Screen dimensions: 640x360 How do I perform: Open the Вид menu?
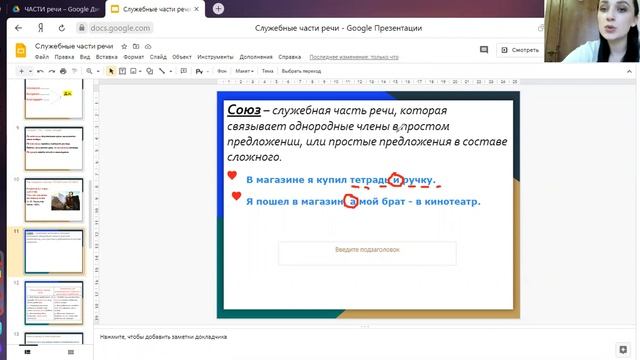coord(84,57)
